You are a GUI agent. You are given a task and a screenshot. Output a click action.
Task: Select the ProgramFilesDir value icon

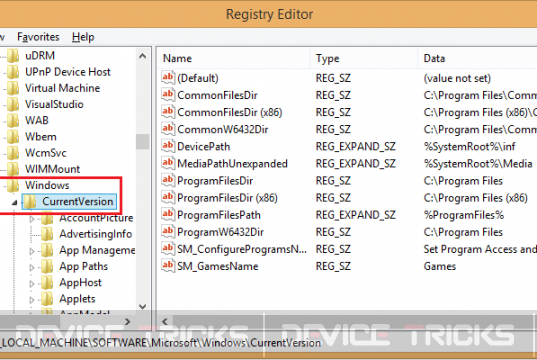167,181
